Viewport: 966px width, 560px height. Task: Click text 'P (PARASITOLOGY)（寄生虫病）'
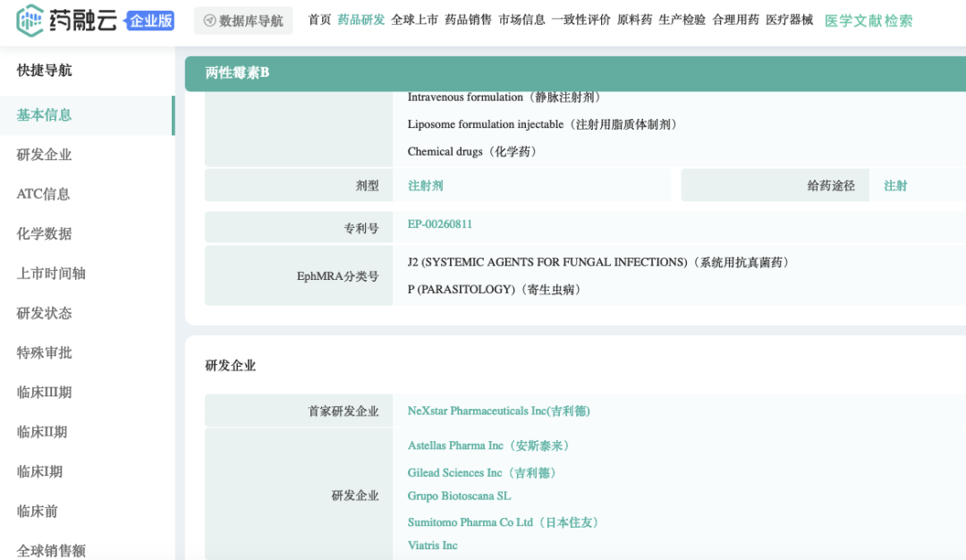496,290
